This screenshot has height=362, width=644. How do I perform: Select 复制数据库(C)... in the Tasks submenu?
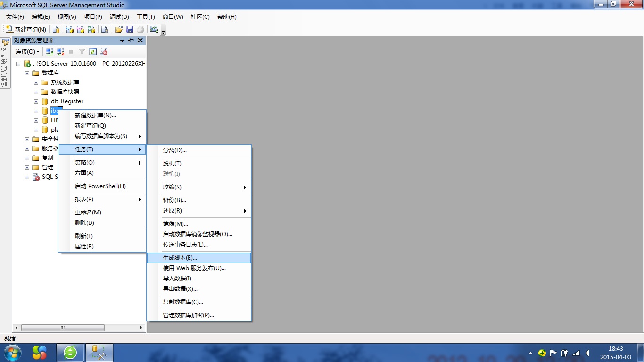pyautogui.click(x=199, y=302)
